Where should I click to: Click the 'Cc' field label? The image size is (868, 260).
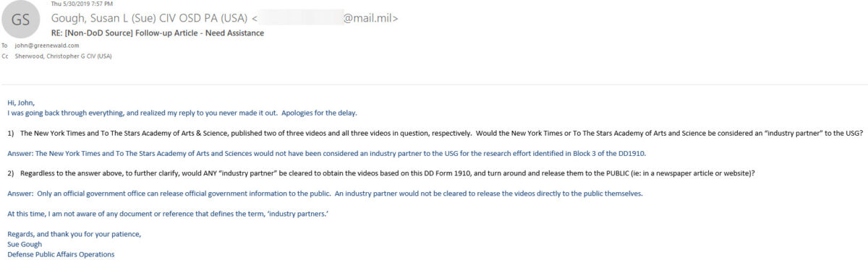point(6,56)
